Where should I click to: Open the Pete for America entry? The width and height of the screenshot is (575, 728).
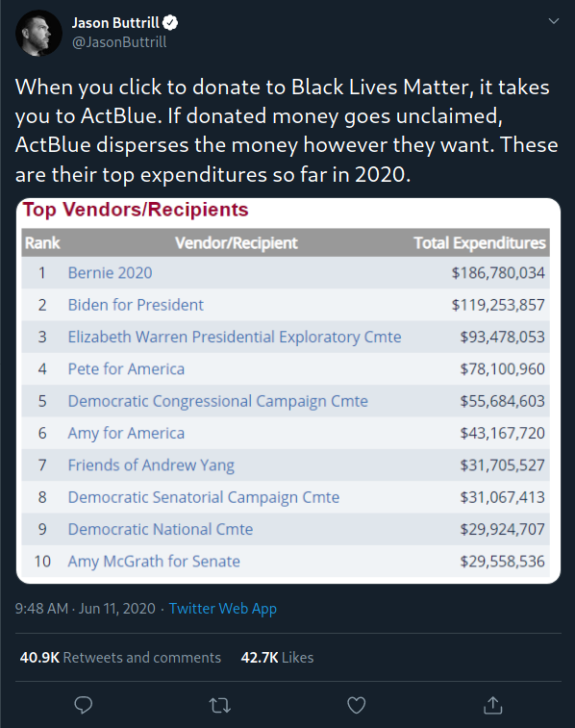click(126, 368)
